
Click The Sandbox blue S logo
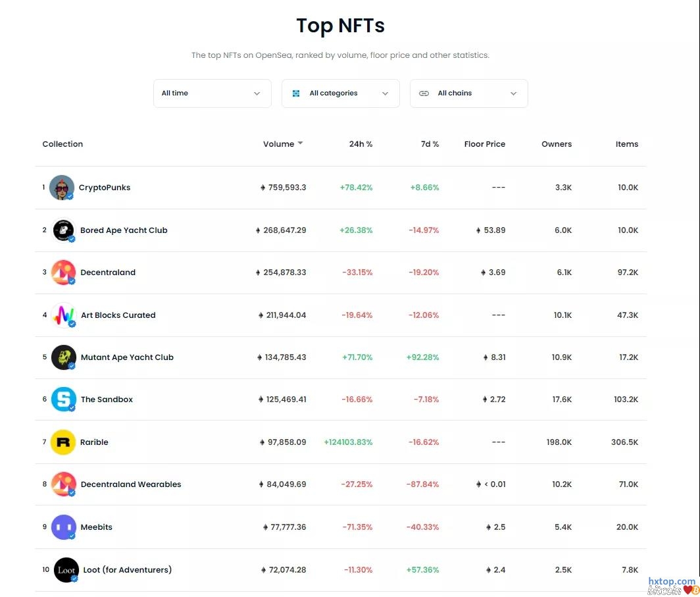(x=63, y=400)
